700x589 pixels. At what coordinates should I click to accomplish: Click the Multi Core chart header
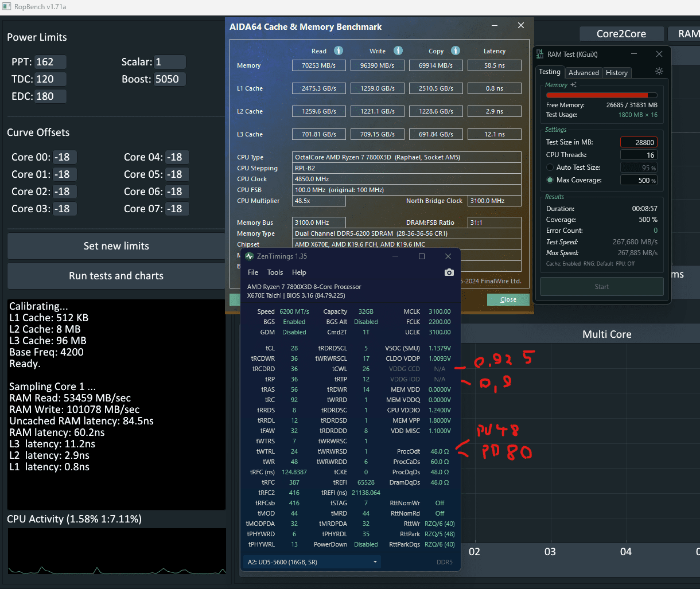point(606,334)
